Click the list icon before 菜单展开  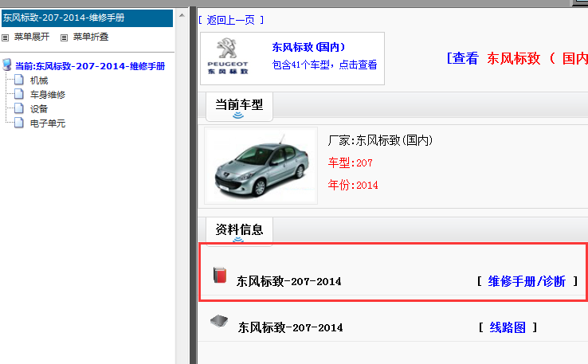click(6, 37)
